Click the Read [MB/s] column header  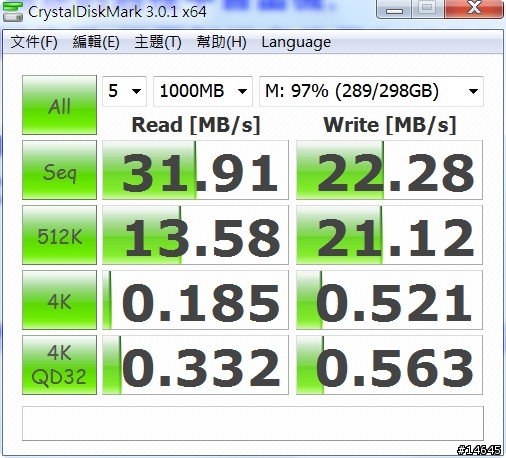[196, 125]
